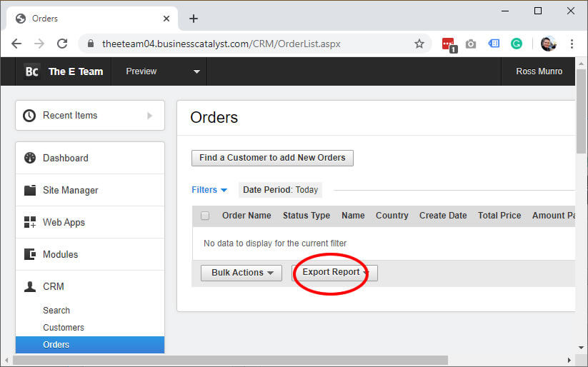Screen dimensions: 588x367
Task: Open the Grammarly extension icon
Action: pos(516,44)
